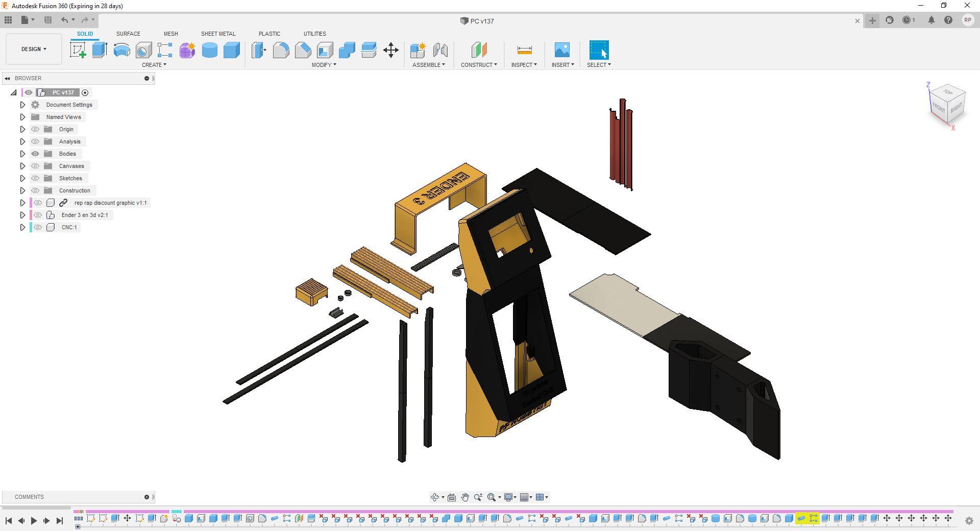Viewport: 980px width, 531px height.
Task: Close the PC v137 document tab
Action: tap(857, 21)
